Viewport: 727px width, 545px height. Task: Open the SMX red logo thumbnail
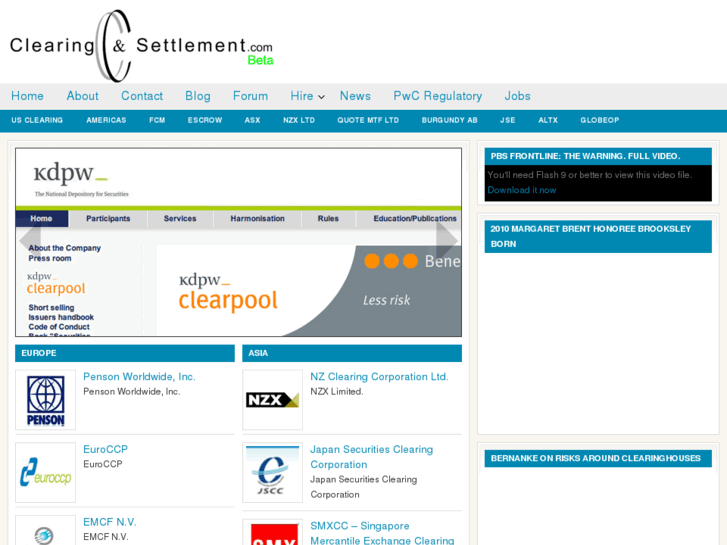point(273,532)
